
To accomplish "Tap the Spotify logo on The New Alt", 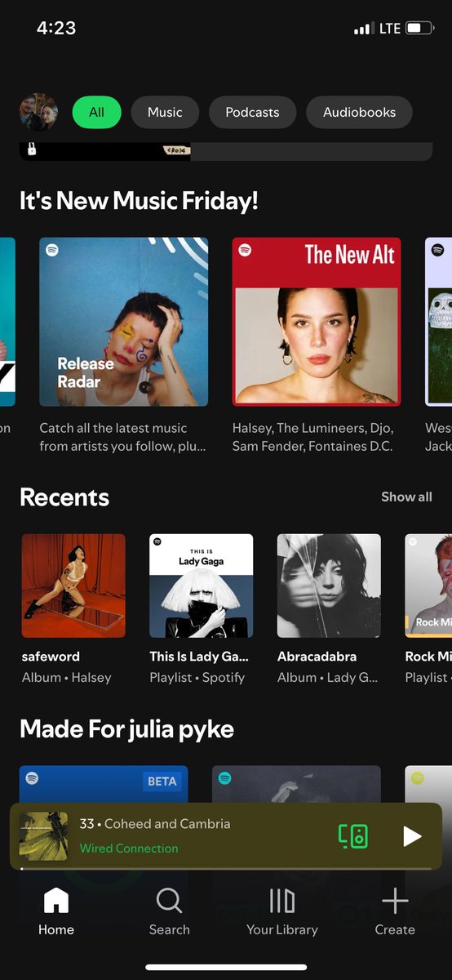I will pos(245,250).
